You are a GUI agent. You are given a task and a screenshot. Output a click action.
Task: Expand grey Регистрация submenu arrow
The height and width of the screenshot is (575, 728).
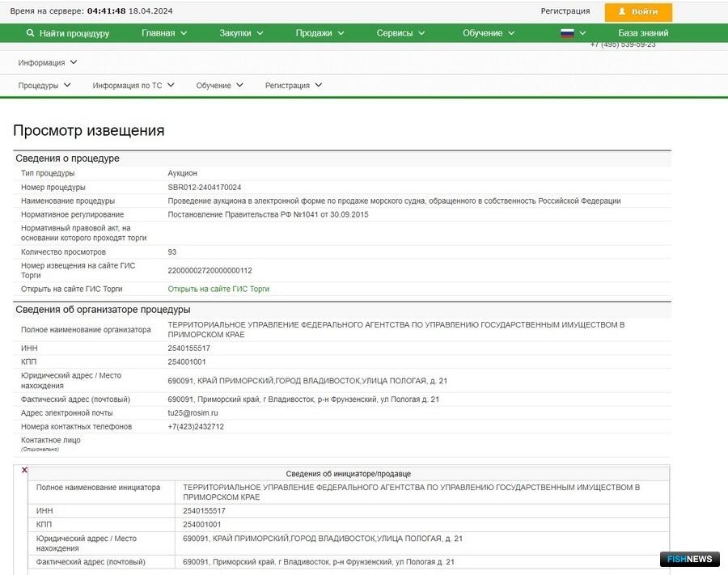click(x=319, y=85)
